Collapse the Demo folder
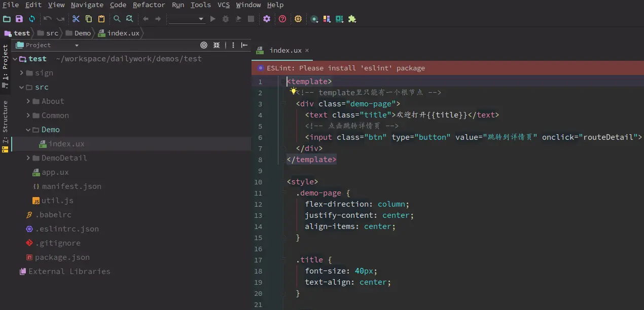Screen dimensions: 644x310 point(28,130)
